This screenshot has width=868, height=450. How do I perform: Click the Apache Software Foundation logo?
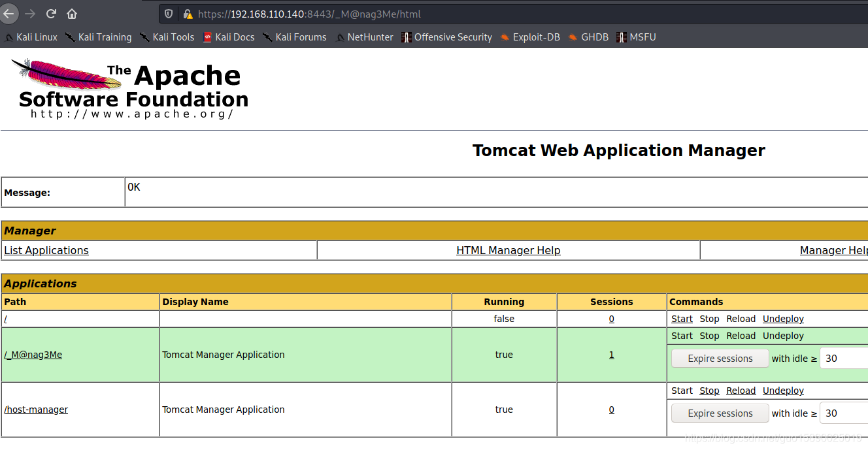tap(131, 89)
